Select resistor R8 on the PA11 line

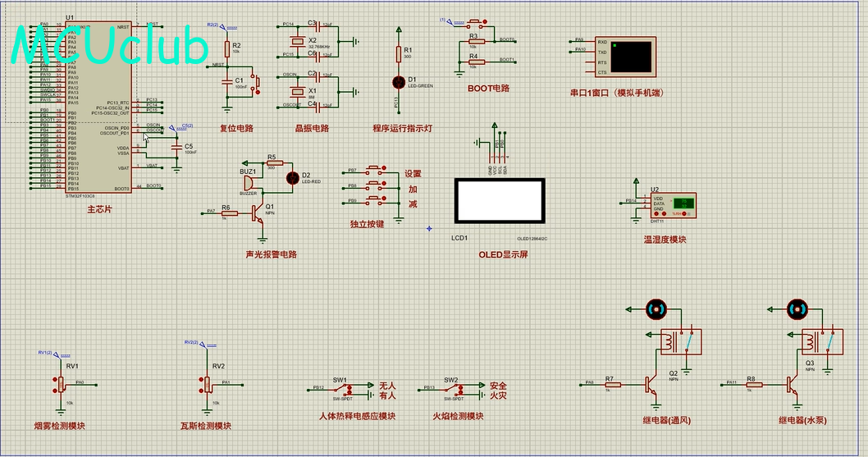tap(754, 385)
